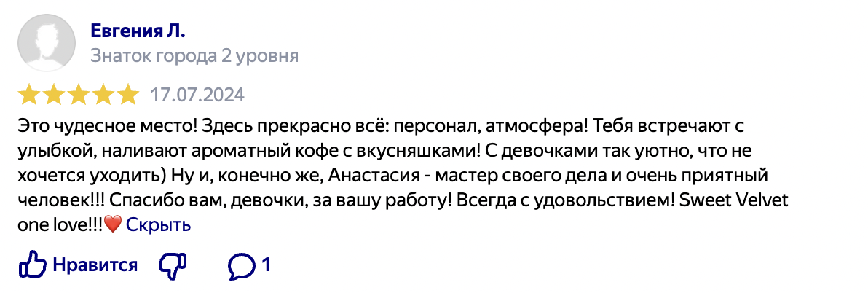Click the review date 17.07.2024

click(x=197, y=95)
